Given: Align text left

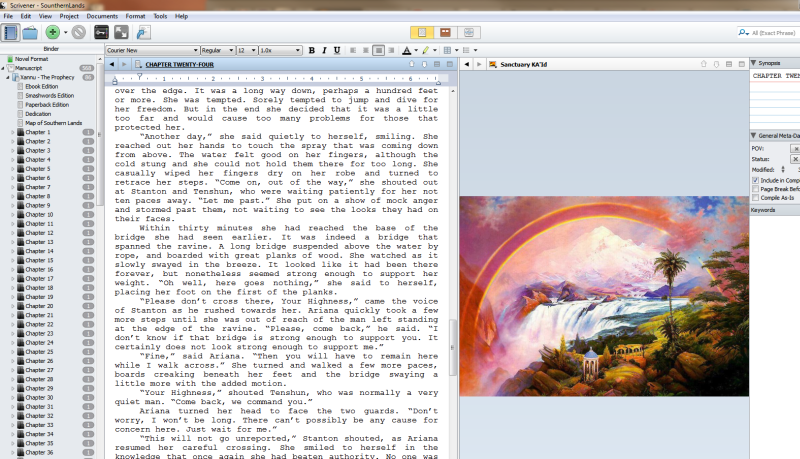Looking at the screenshot, I should click(x=353, y=50).
